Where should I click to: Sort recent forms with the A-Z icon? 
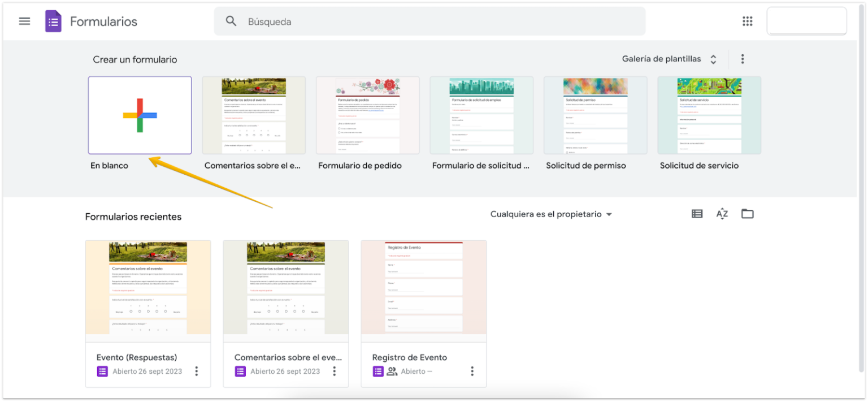point(722,213)
